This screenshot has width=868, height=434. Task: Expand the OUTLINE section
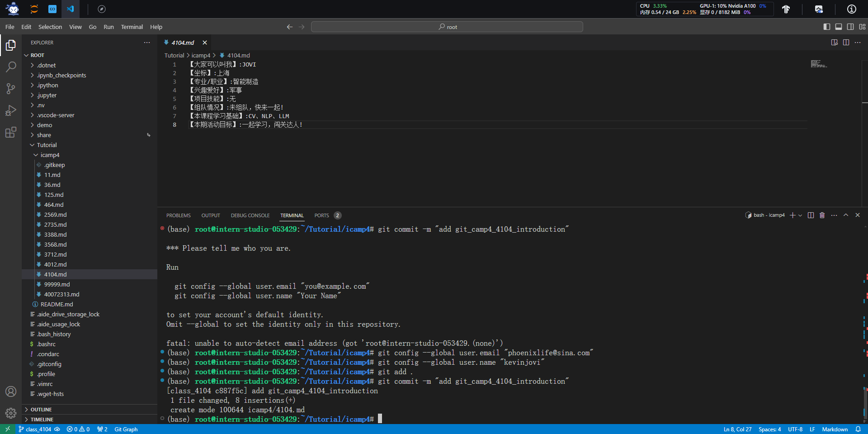click(x=90, y=410)
